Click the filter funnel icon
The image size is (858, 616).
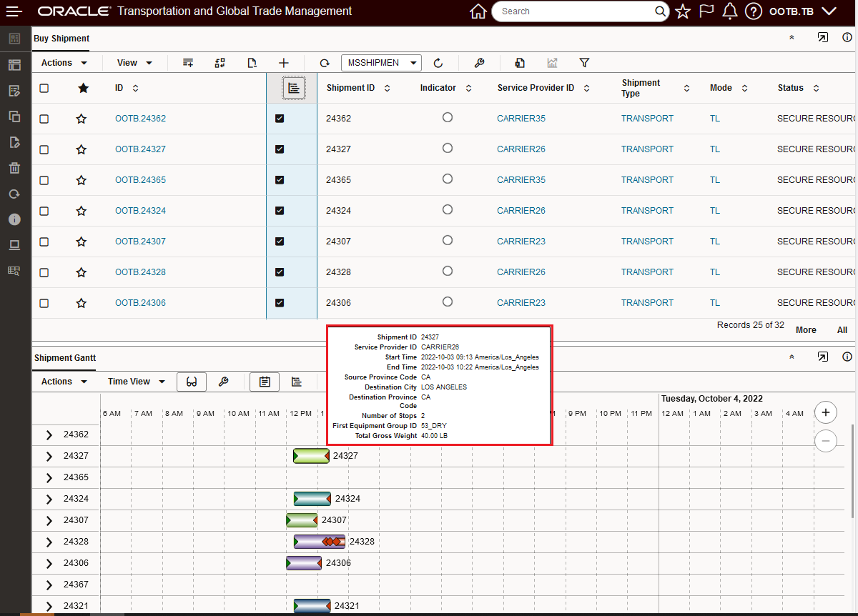(x=584, y=63)
